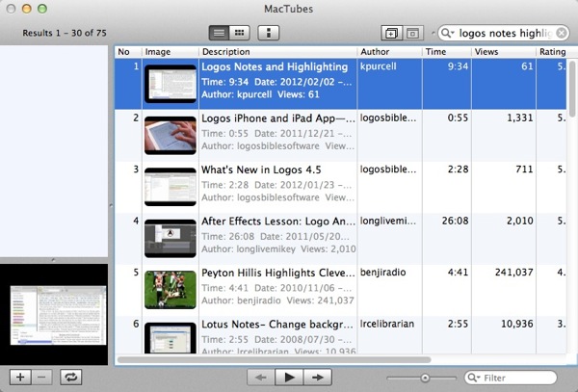
Task: Sort by the No column header
Action: click(x=128, y=52)
